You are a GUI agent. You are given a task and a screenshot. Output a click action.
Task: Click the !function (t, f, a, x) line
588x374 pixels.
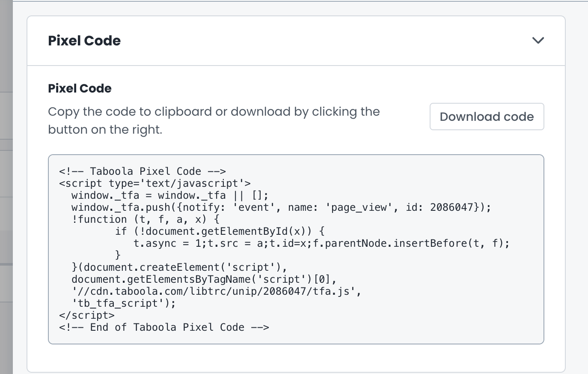click(146, 219)
